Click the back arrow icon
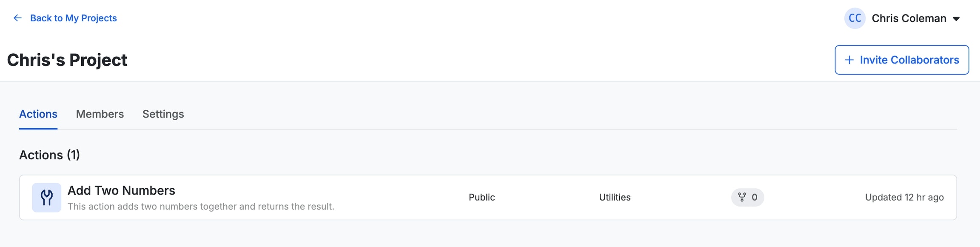Viewport: 980px width, 247px height. click(x=17, y=18)
